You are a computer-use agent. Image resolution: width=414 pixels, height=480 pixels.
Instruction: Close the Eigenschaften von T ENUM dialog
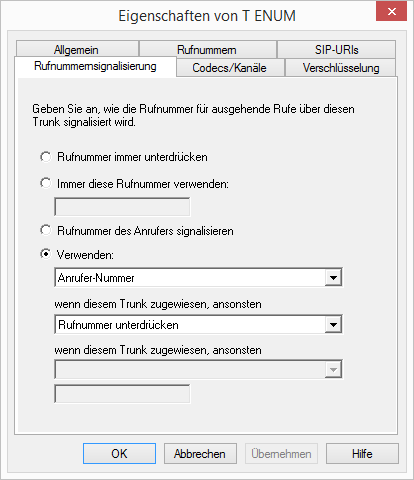(391, 12)
